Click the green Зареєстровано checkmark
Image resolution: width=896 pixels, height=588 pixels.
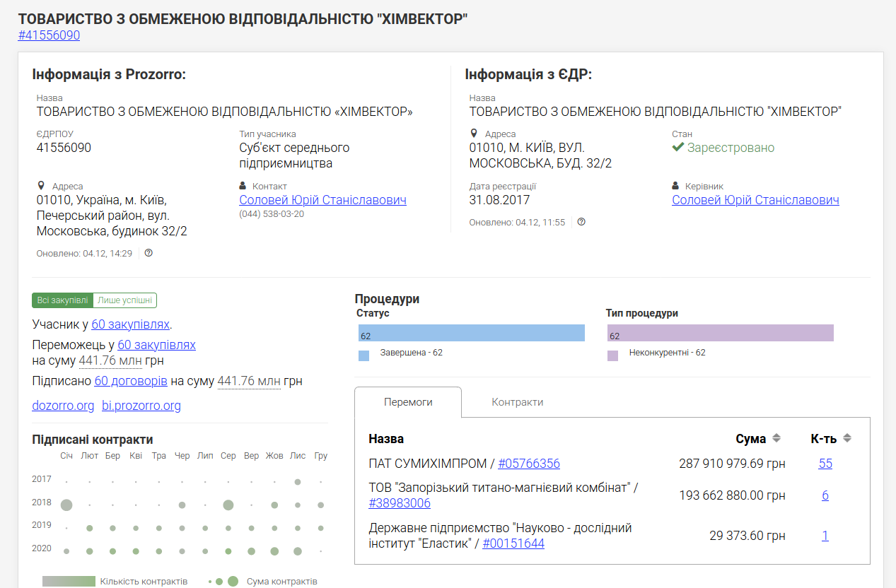(x=679, y=147)
